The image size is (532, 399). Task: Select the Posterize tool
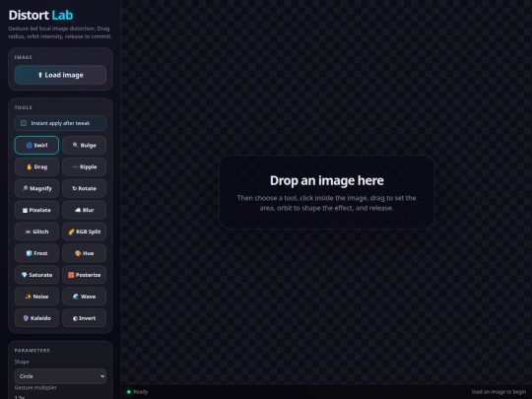84,275
